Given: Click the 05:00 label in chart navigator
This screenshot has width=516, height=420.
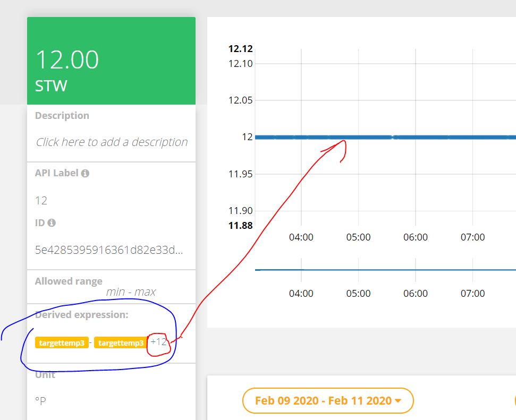Looking at the screenshot, I should 358,293.
